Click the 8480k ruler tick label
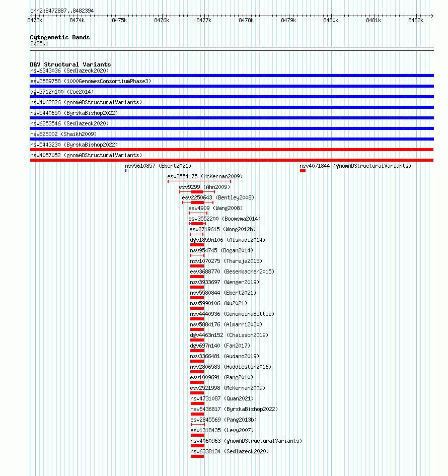The height and width of the screenshot is (476, 448). [x=331, y=20]
